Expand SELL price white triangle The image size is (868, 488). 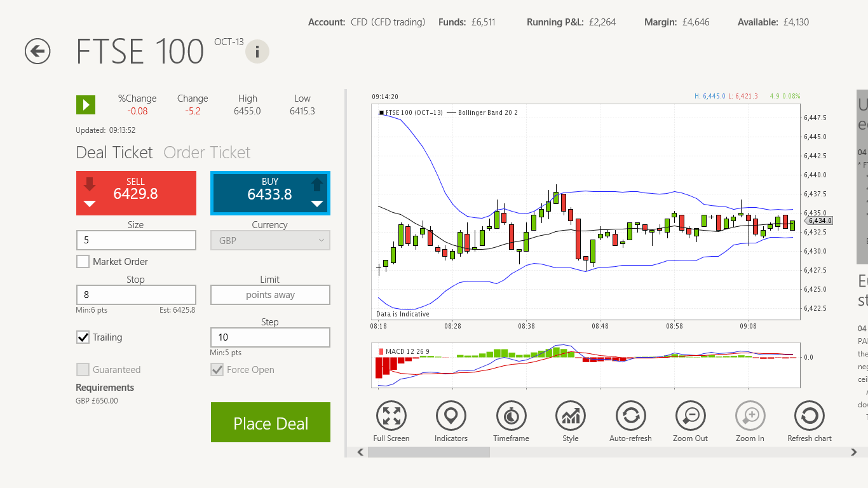pyautogui.click(x=90, y=204)
